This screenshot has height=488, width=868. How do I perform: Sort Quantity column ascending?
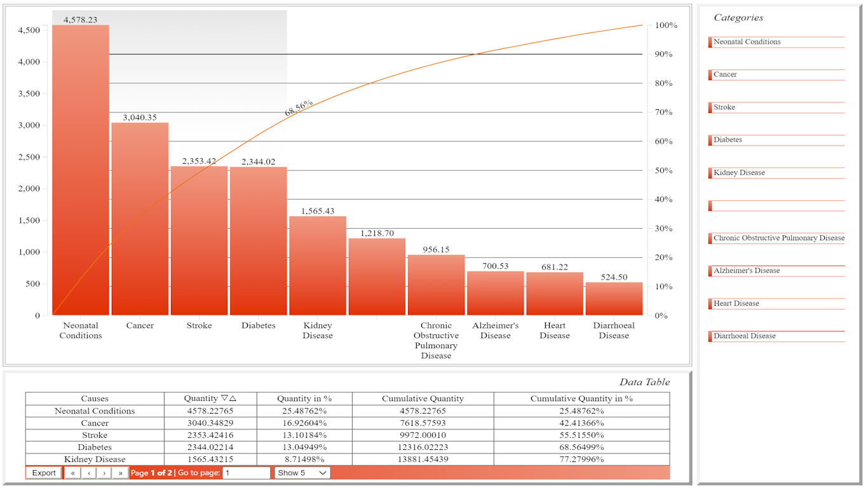[233, 398]
